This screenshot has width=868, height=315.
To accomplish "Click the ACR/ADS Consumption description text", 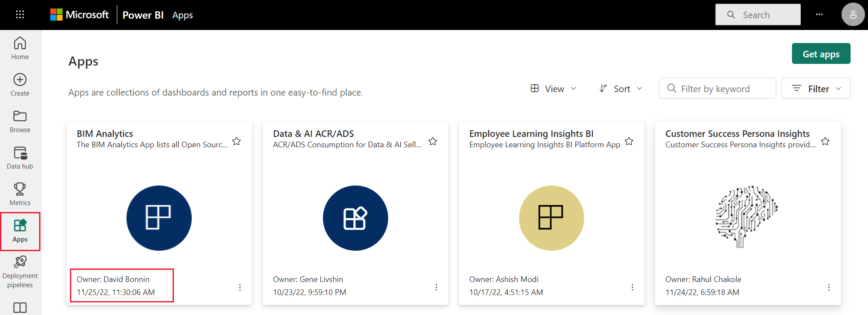I will [x=347, y=145].
